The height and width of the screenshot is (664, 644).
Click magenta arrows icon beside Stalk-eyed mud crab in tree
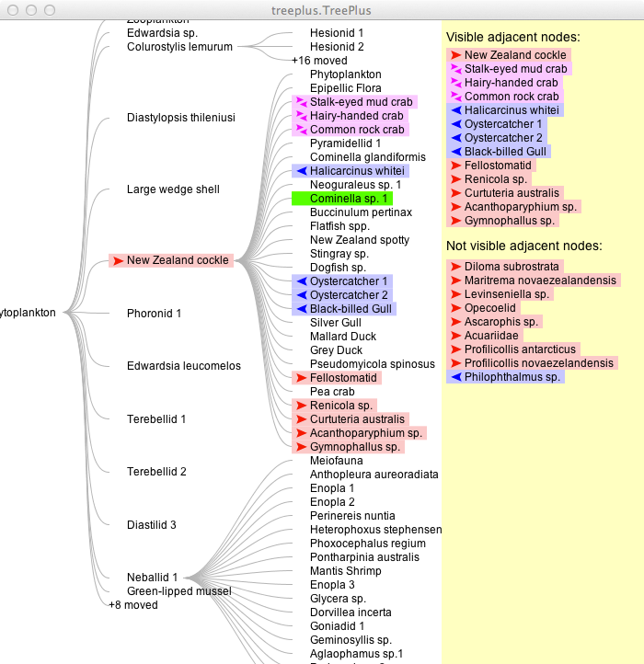(x=300, y=102)
